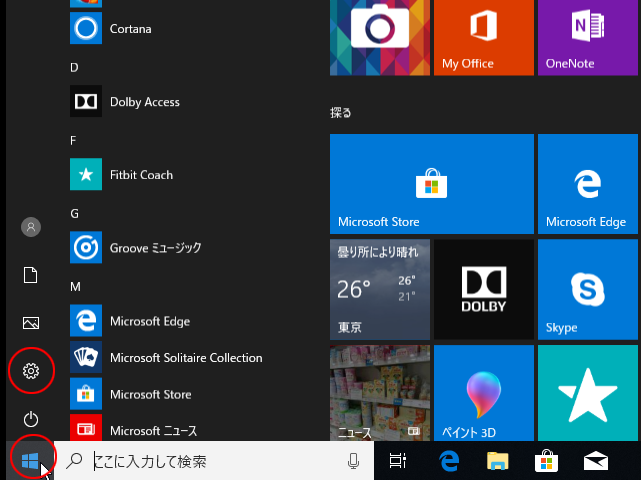This screenshot has height=480, width=641.
Task: Open the OneNote tile
Action: click(588, 38)
